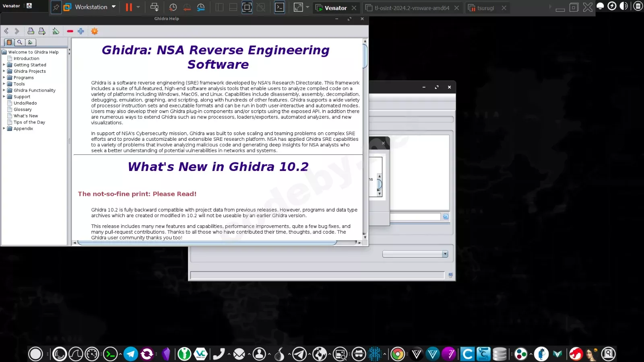Viewport: 644px width, 362px height.
Task: Toggle the pin icon in VMware toolbar
Action: [56, 7]
